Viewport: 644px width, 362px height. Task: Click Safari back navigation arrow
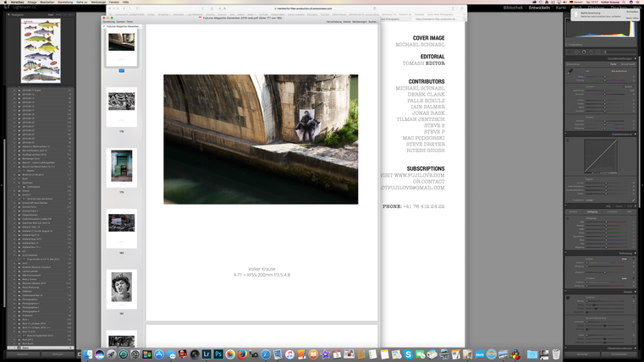click(x=124, y=8)
